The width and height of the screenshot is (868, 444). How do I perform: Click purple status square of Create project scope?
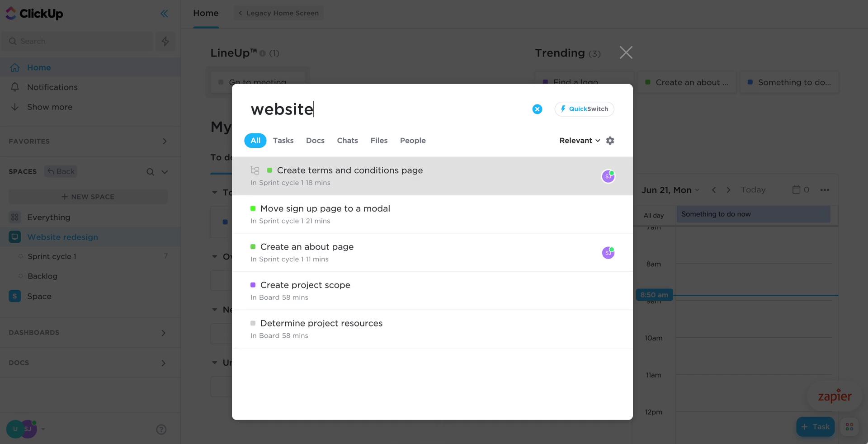pos(253,285)
